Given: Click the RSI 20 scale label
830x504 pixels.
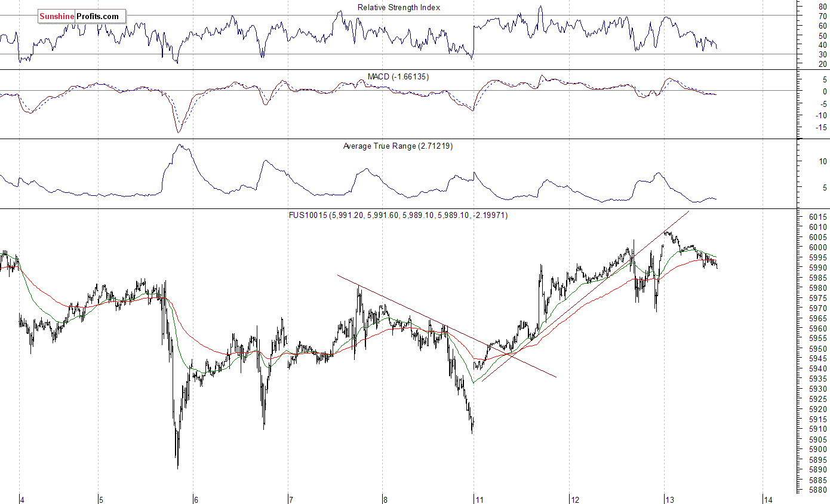Looking at the screenshot, I should click(x=823, y=64).
